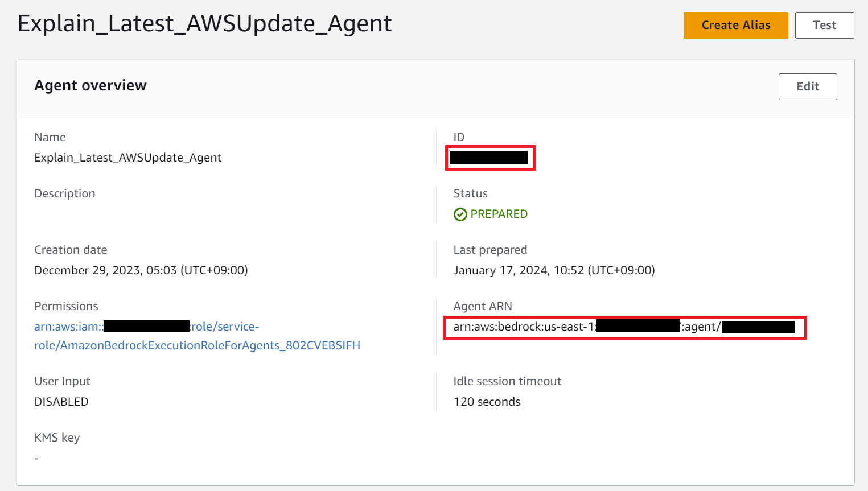Screen dimensions: 868x491
Task: Click the Agent overview section header
Action: click(90, 85)
